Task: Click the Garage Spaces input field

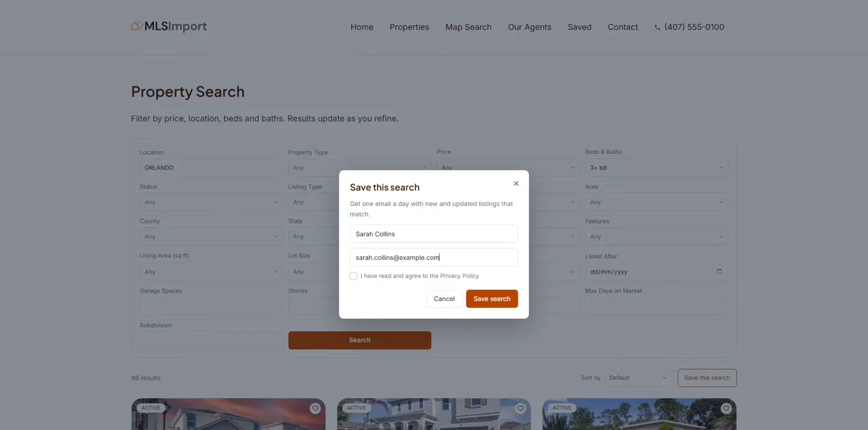Action: pos(211,306)
